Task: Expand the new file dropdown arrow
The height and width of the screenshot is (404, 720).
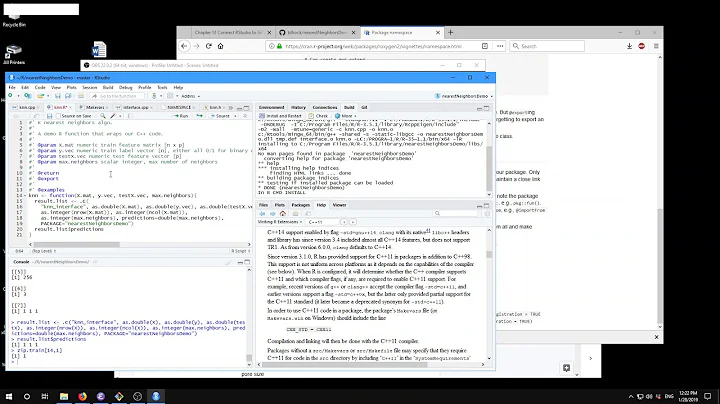Action: point(17,96)
